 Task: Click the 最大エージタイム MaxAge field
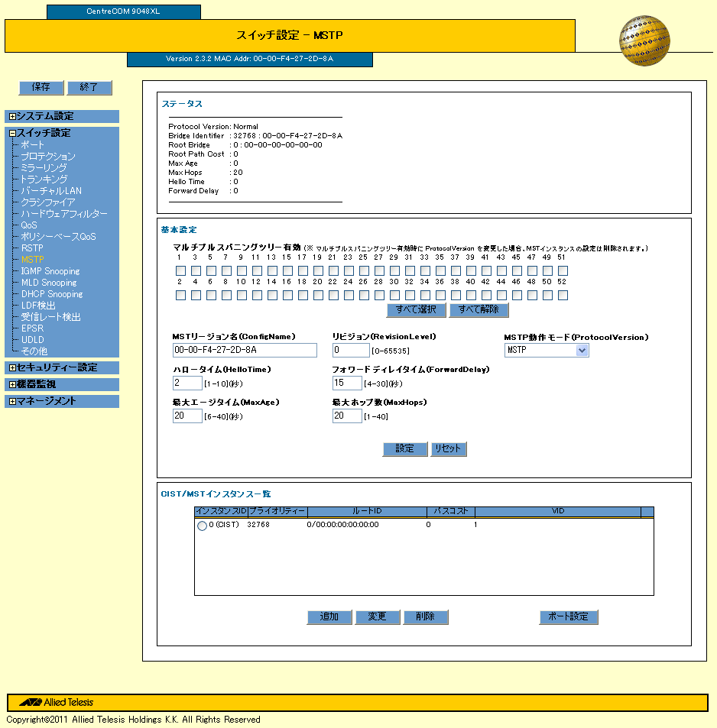(x=187, y=416)
